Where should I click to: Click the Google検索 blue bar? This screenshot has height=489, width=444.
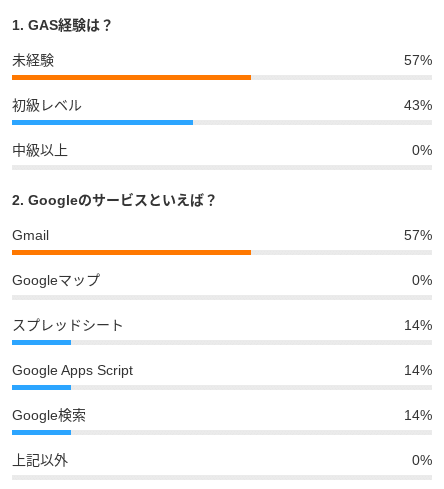[41, 433]
